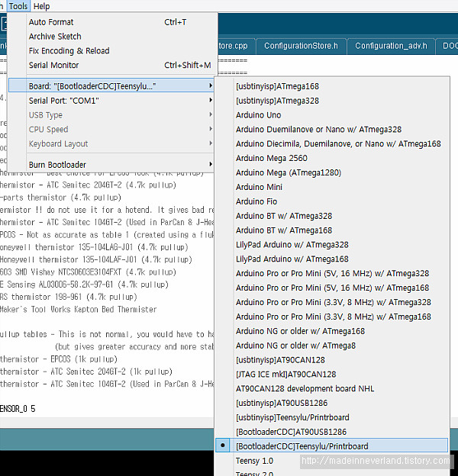Select Arduino Fio board

tap(331, 201)
